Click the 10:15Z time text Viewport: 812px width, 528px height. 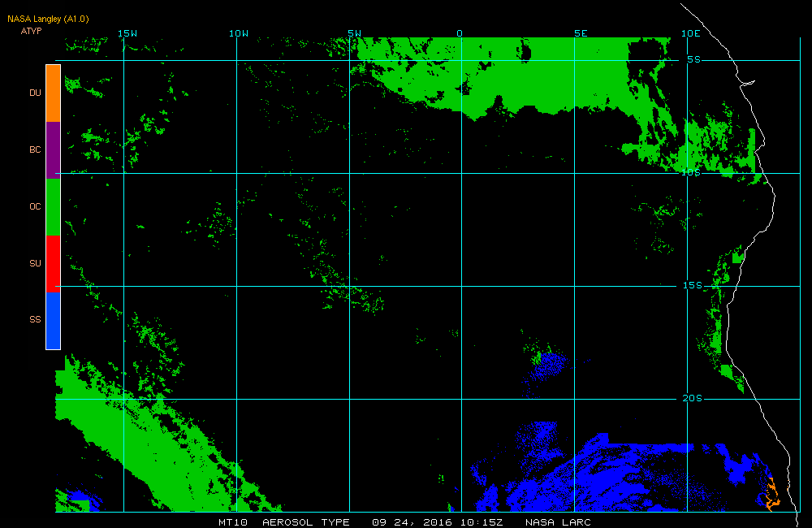tap(481, 522)
